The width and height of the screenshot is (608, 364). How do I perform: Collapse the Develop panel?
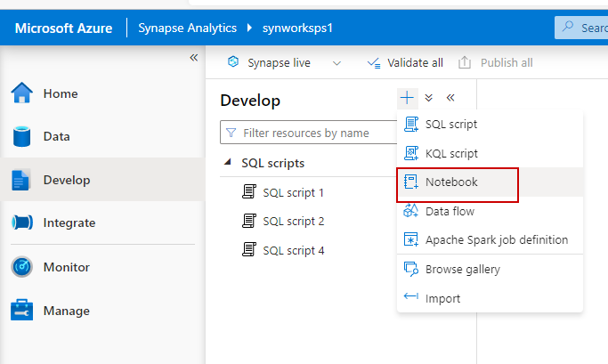click(x=450, y=98)
